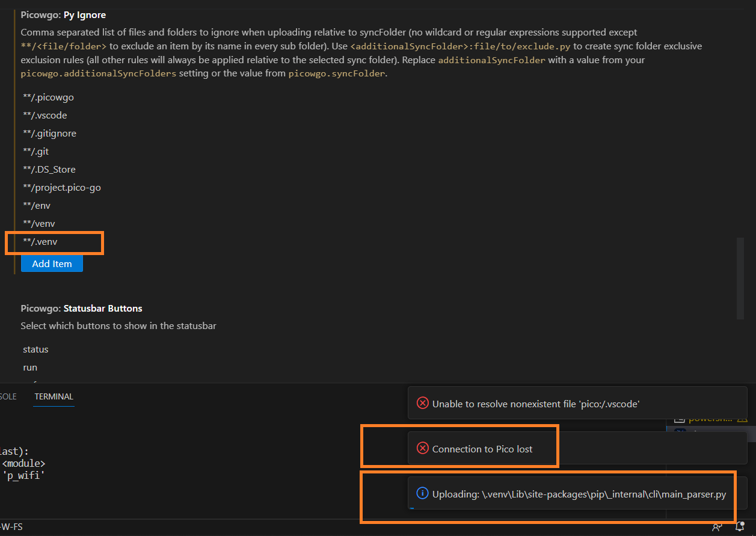Select the powershell terminal icon in the terminal list

679,420
